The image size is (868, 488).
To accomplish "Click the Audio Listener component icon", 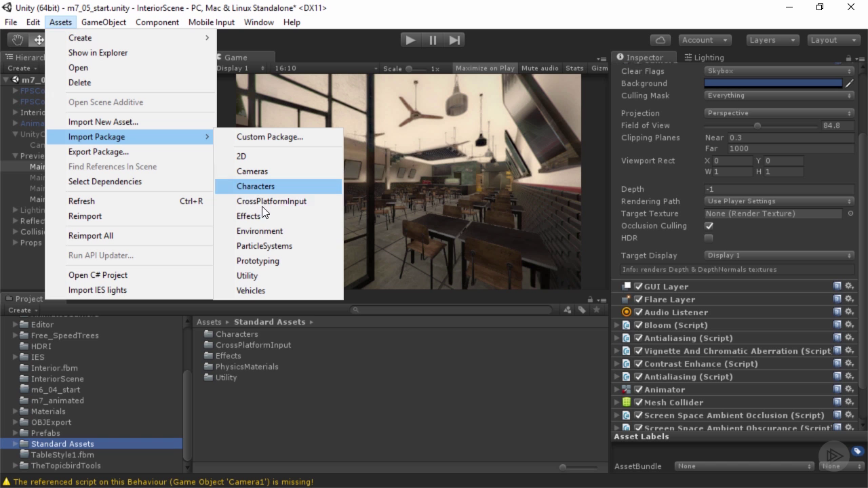I will (627, 312).
